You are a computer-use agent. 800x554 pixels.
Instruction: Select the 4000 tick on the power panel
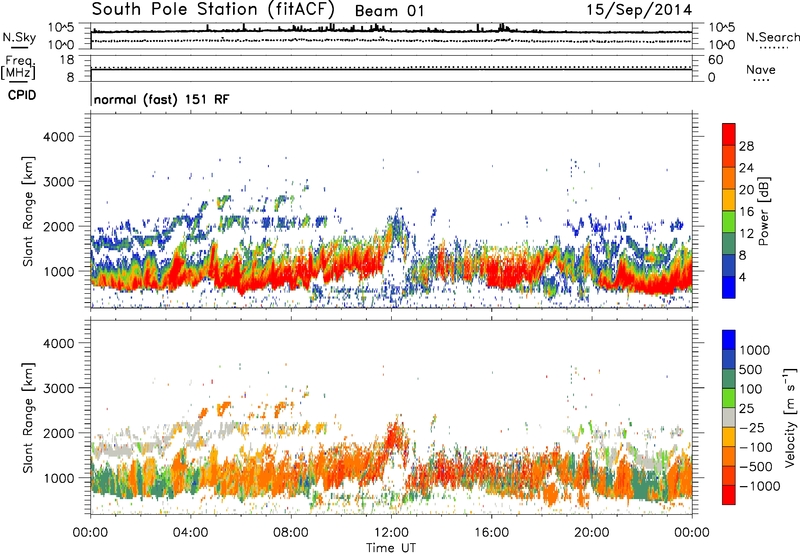[58, 137]
